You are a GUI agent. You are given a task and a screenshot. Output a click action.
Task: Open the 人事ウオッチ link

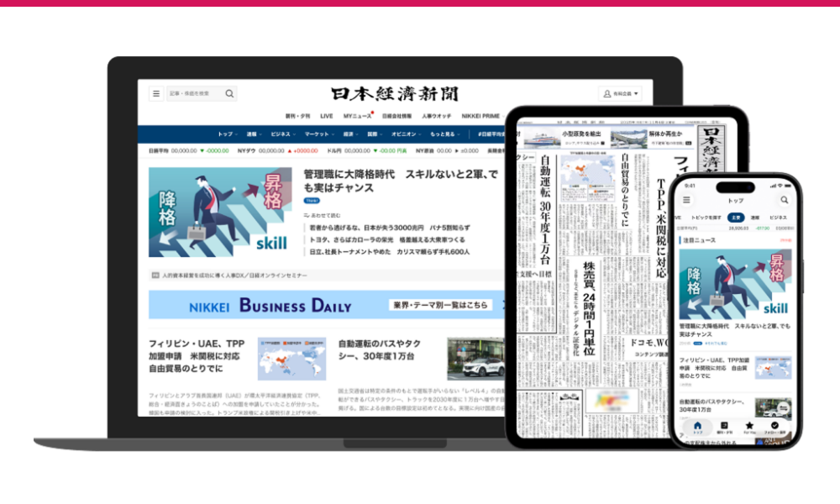[x=436, y=116]
